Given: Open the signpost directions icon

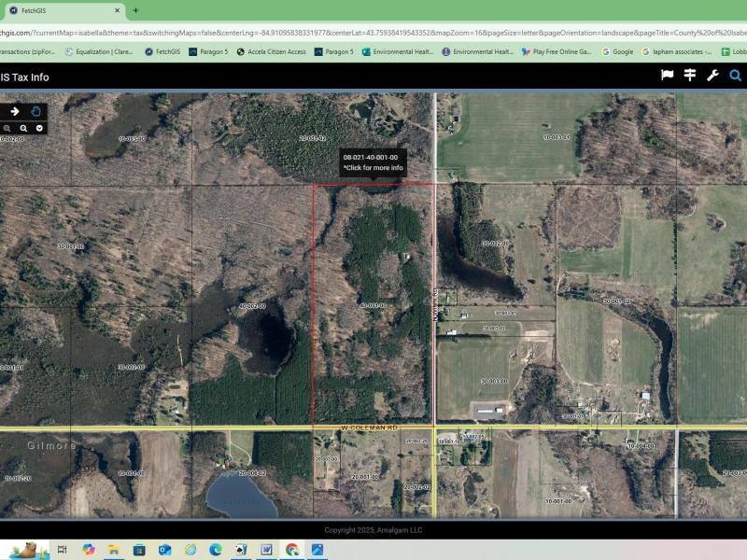Looking at the screenshot, I should (x=690, y=75).
